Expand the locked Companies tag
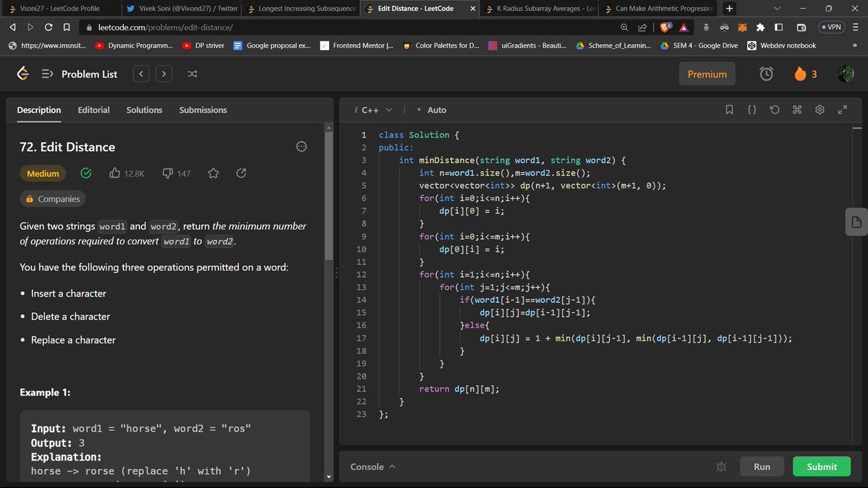This screenshot has width=868, height=488. pyautogui.click(x=51, y=199)
